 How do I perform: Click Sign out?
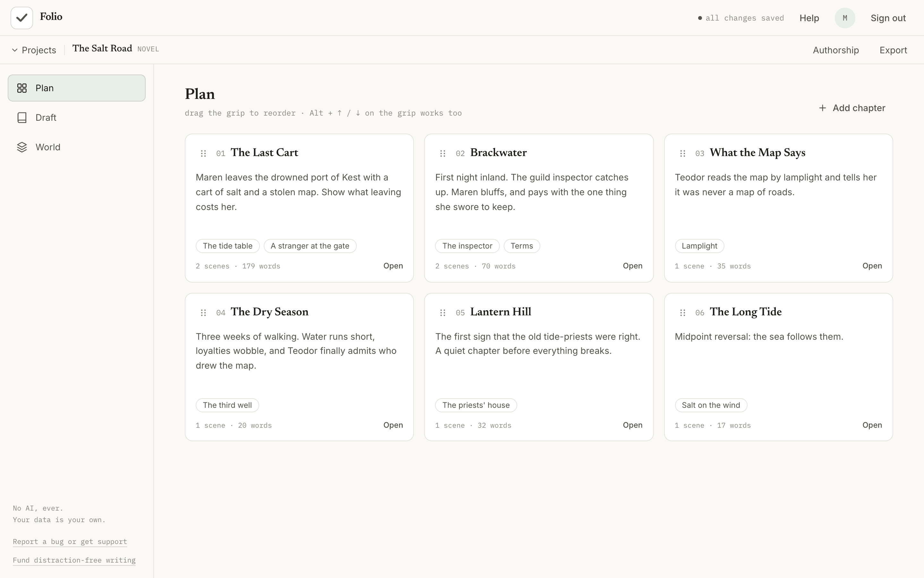pos(888,18)
